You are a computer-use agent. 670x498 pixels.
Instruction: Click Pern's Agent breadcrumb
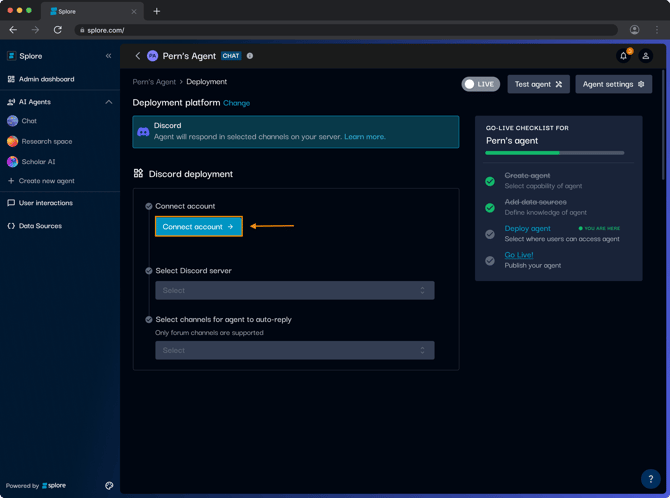(x=154, y=82)
